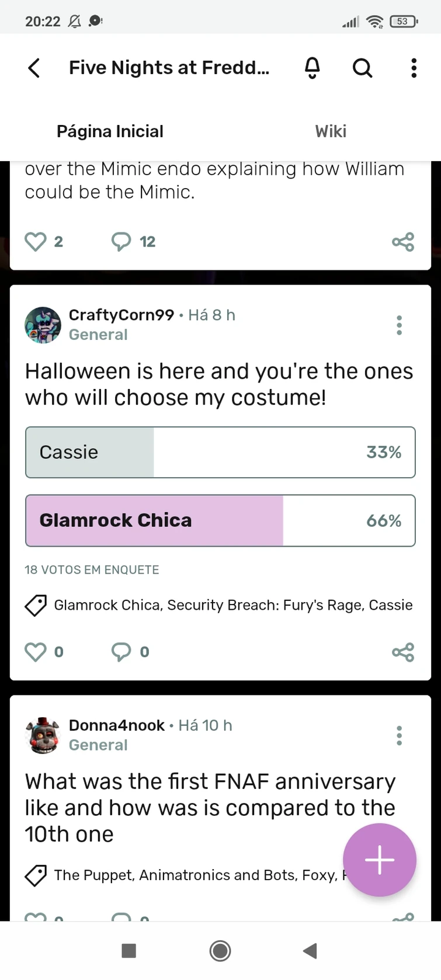
Task: Vote for Cassie in the poll
Action: pos(220,452)
